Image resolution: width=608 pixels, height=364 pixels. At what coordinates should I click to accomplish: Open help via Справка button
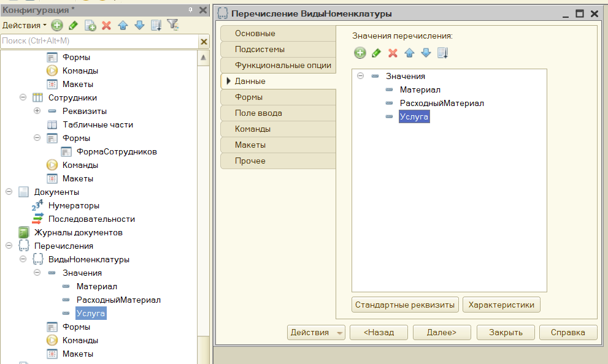pos(568,332)
